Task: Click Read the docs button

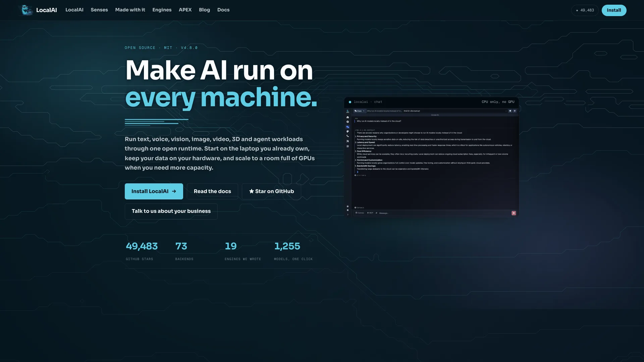Action: point(212,191)
